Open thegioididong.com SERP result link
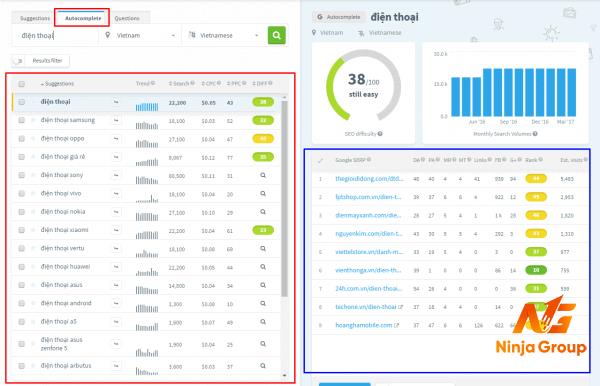Image resolution: width=600 pixels, height=386 pixels. (x=369, y=179)
